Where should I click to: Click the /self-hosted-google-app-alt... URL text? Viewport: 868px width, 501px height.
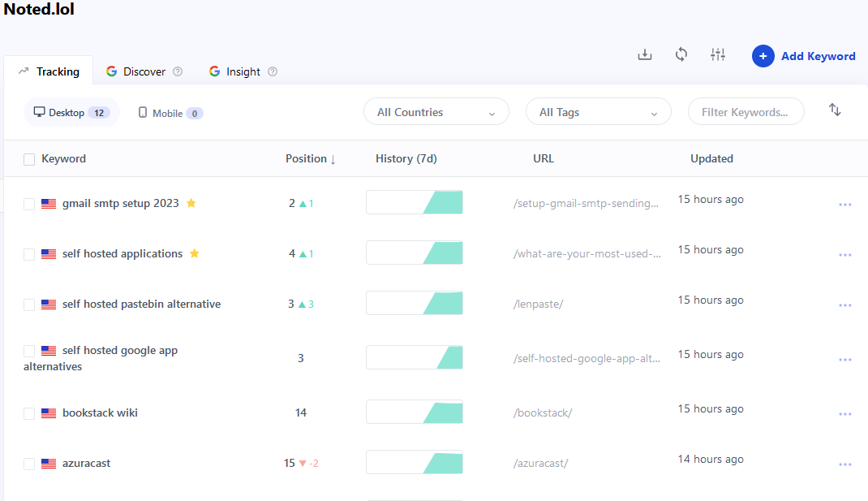click(587, 358)
